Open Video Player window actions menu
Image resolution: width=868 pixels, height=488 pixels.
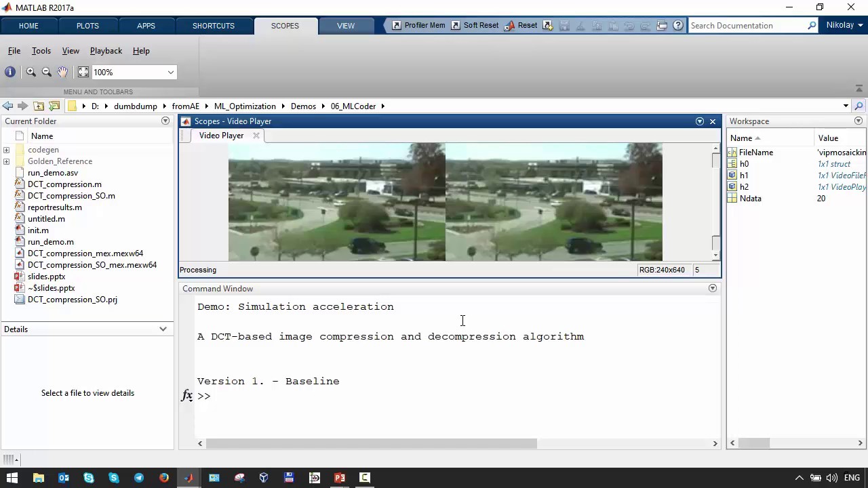click(x=700, y=121)
